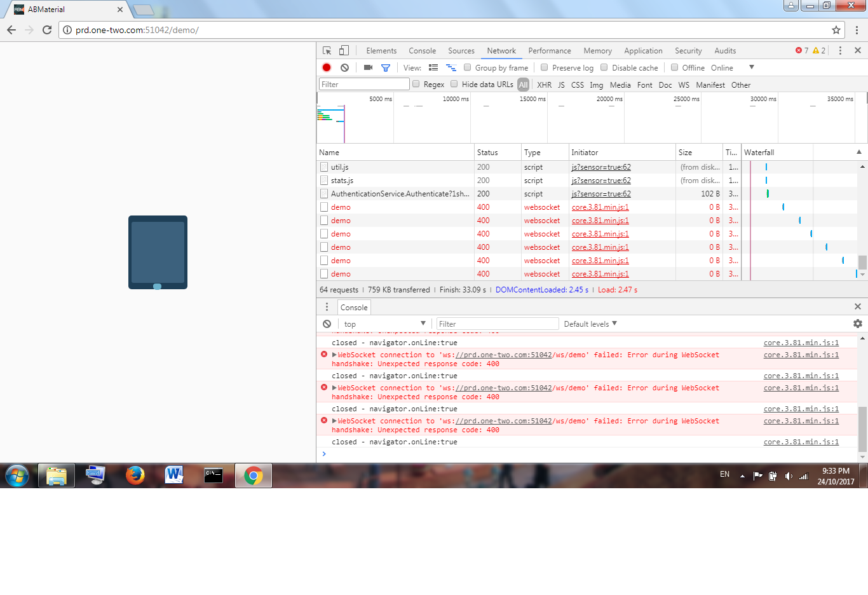Click the yellow warning count indicator
This screenshot has width=868, height=595.
tap(819, 51)
